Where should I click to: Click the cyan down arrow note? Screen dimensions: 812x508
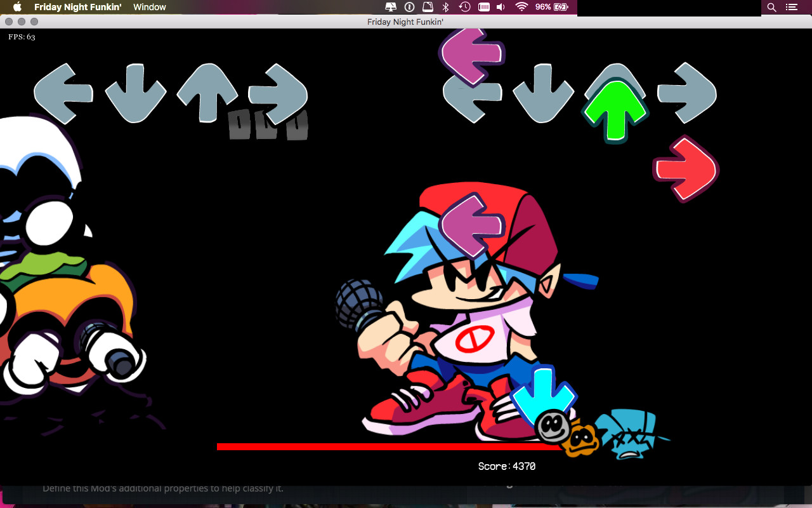542,392
